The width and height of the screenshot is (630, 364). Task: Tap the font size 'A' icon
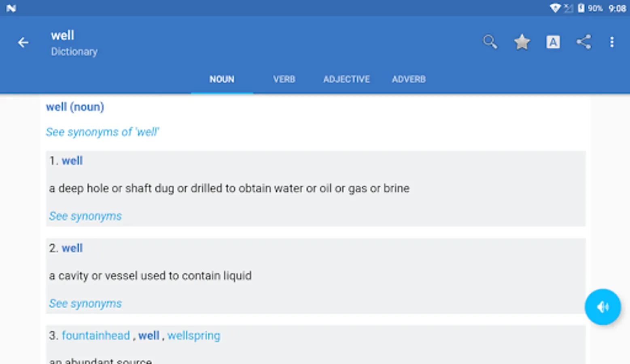[x=553, y=42]
